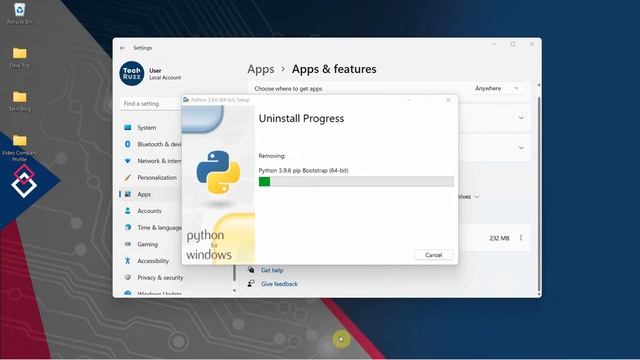Click the Get help link
This screenshot has width=640, height=360.
coord(272,270)
